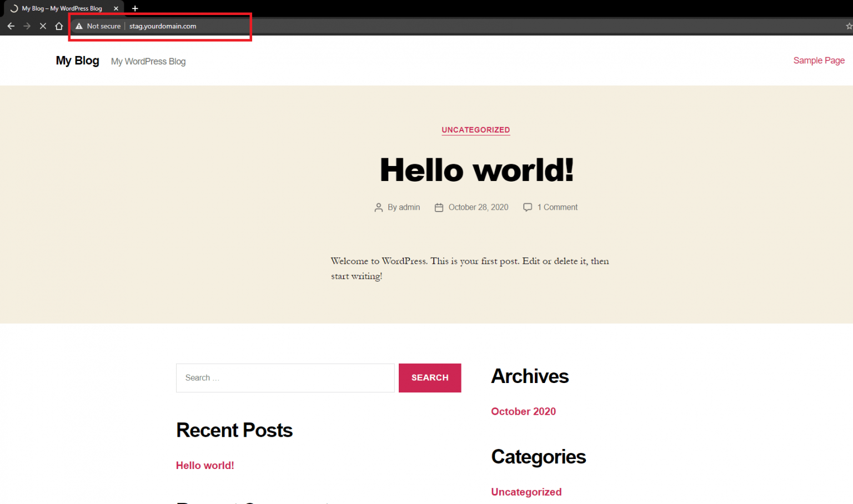Viewport: 853px width, 504px height.
Task: Click inside the search input field
Action: click(x=285, y=377)
